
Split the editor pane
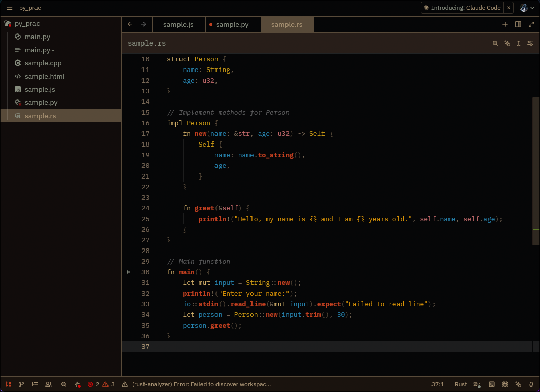518,24
